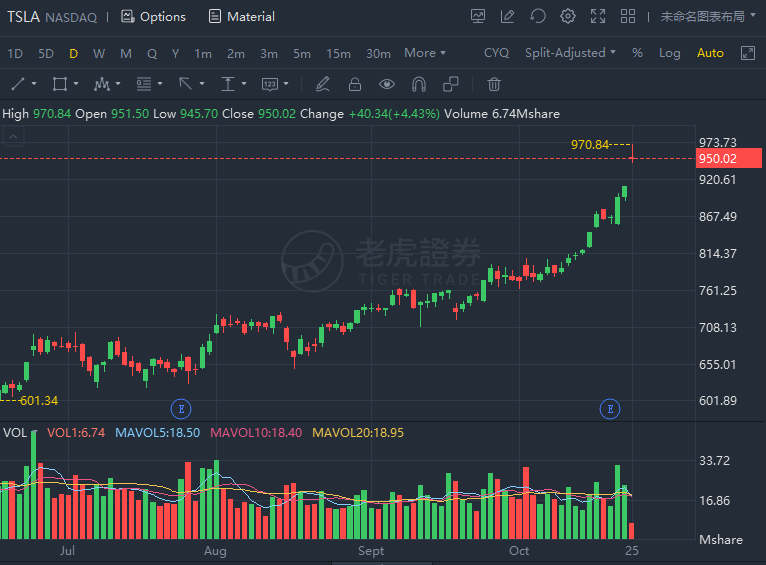The height and width of the screenshot is (565, 766).
Task: Expand rectangle shape tool options
Action: (76, 84)
